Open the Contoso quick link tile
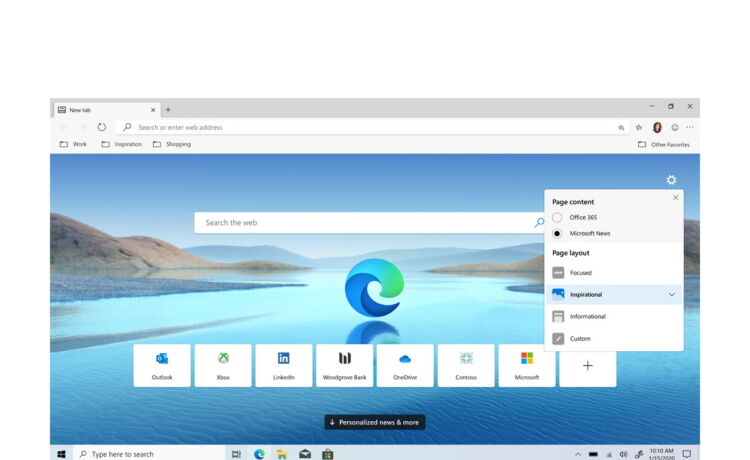This screenshot has height=460, width=750. tap(466, 365)
